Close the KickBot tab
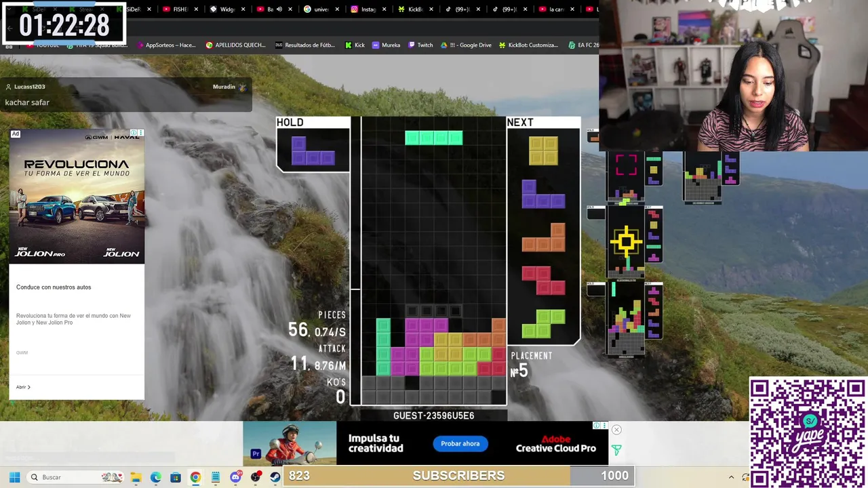This screenshot has height=488, width=868. coord(431,9)
